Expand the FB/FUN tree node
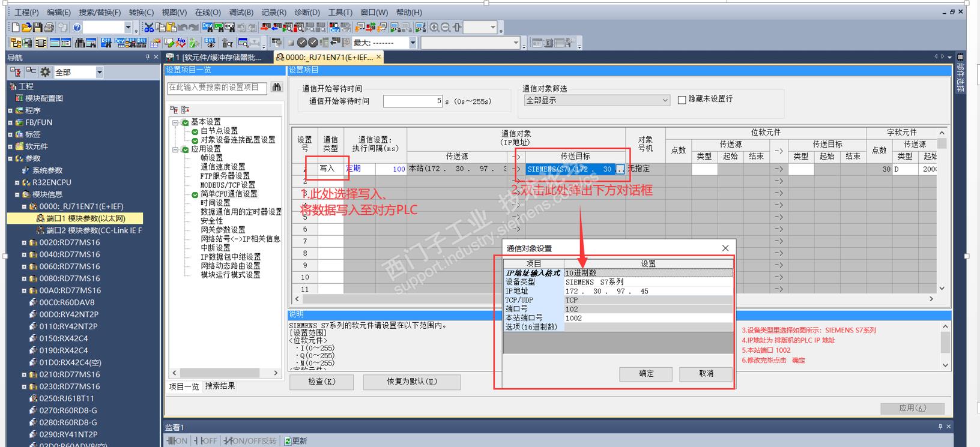The width and height of the screenshot is (980, 447). coord(10,122)
